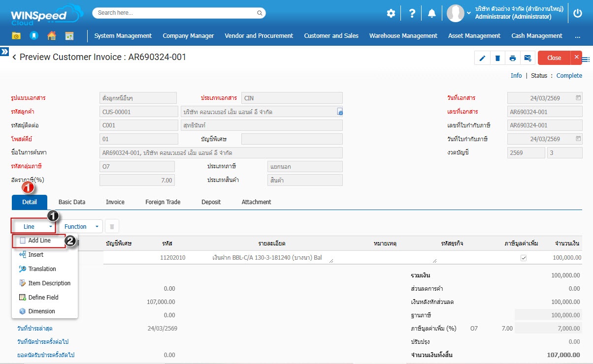Print the customer invoice
Image resolution: width=593 pixels, height=364 pixels.
coord(513,58)
